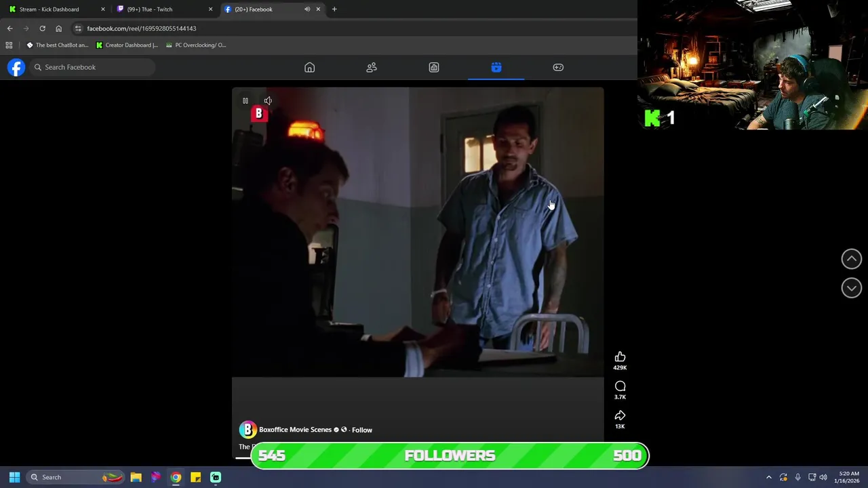Switch to Tfue - Twitch tab
The height and width of the screenshot is (488, 868).
pos(163,9)
